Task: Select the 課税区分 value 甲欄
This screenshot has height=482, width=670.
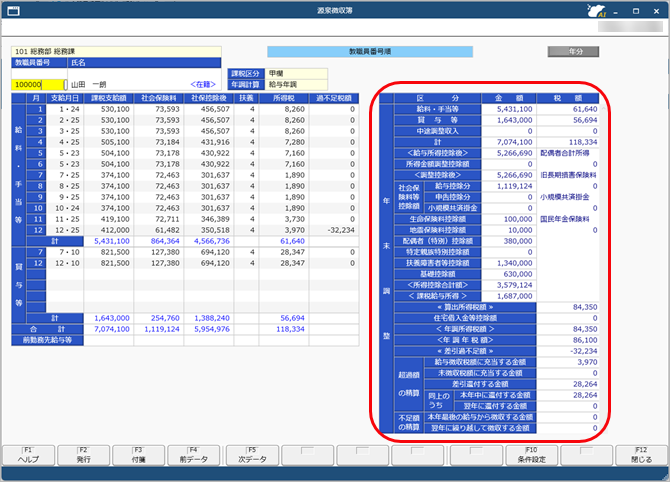Action: (x=296, y=73)
